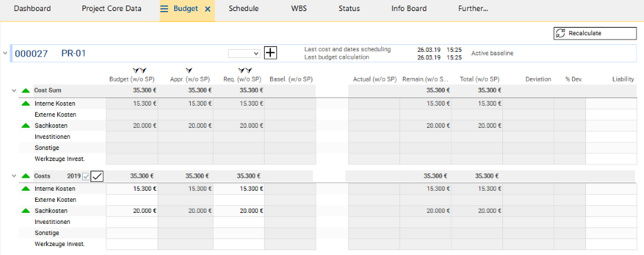The height and width of the screenshot is (255, 644).
Task: Click the double-arrow icon above Budget (w/o SP)
Action: pyautogui.click(x=140, y=71)
